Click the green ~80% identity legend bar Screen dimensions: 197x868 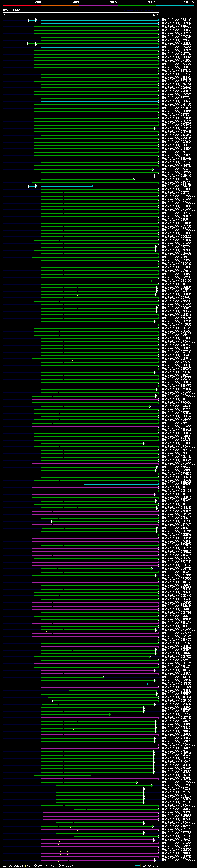(137, 6)
